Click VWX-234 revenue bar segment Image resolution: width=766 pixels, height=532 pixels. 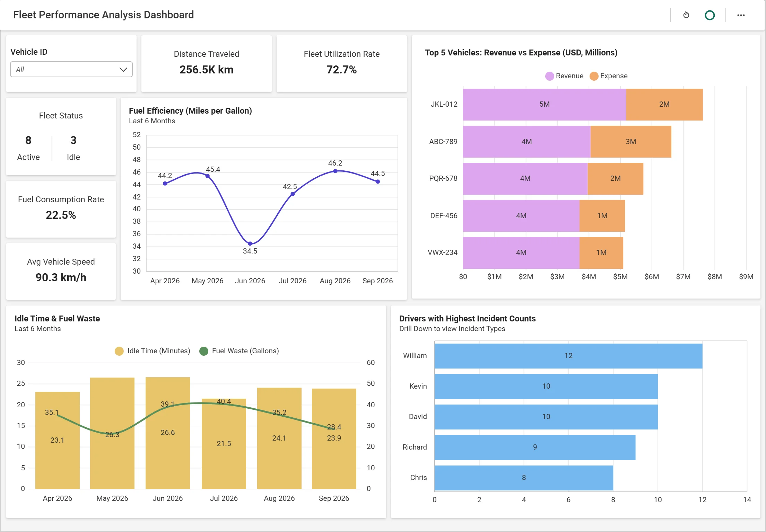pos(521,253)
